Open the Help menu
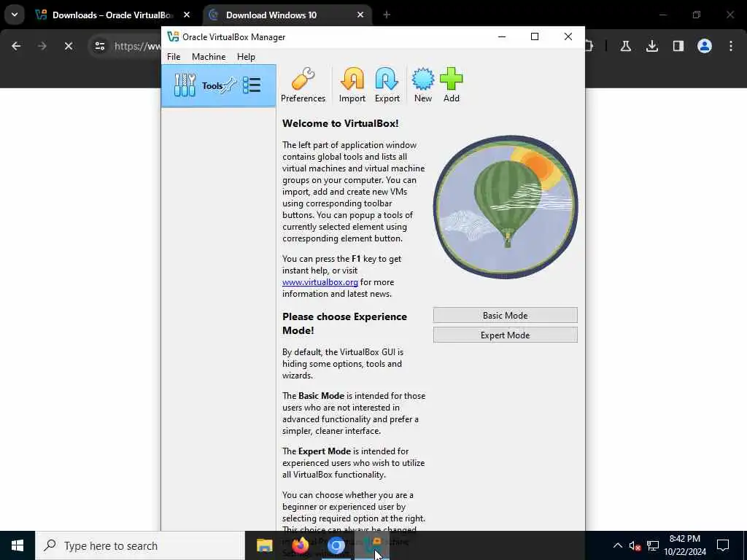 (x=246, y=57)
